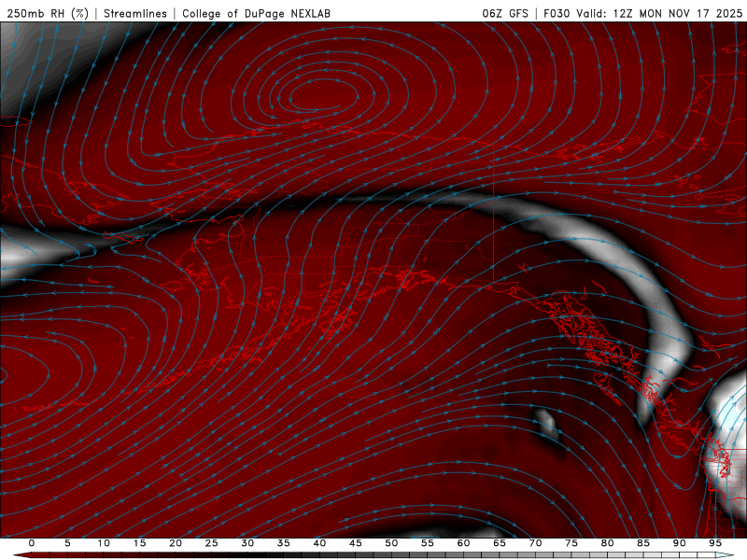The height and width of the screenshot is (560, 747).
Task: Click the '20' tick label on colorbar
Action: tap(176, 543)
